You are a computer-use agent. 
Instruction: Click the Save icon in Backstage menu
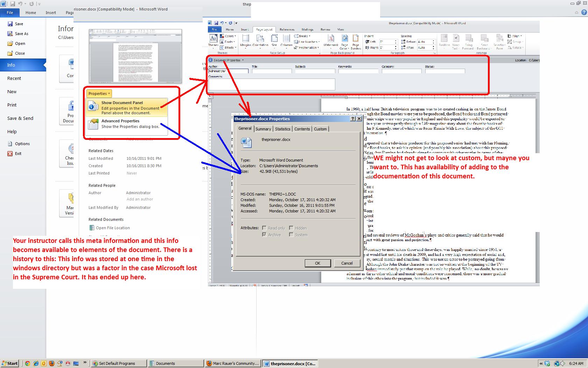(x=10, y=24)
